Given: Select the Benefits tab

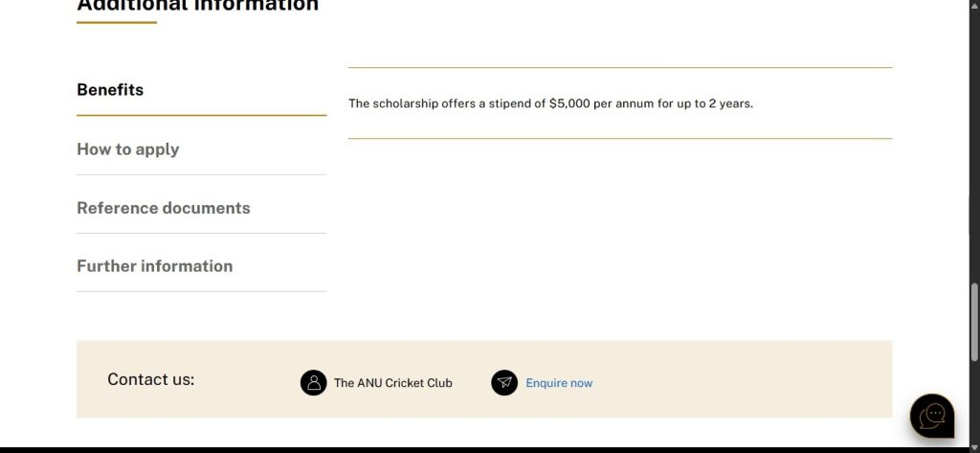Looking at the screenshot, I should (110, 90).
